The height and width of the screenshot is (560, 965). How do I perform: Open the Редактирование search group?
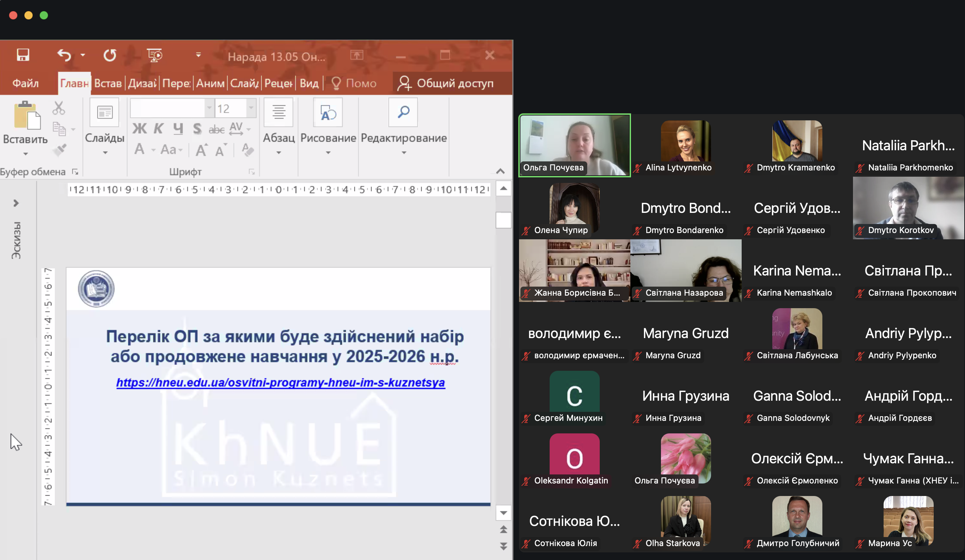click(404, 127)
